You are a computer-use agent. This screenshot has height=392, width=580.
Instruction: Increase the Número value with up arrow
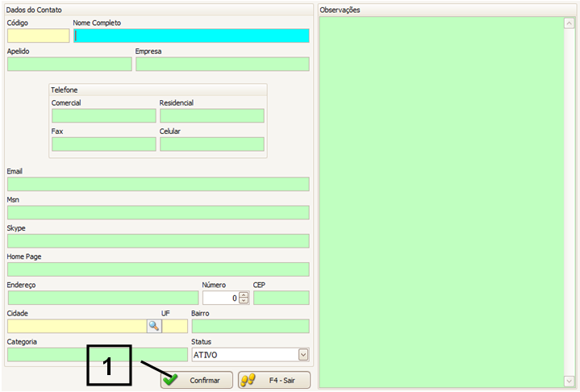(244, 294)
